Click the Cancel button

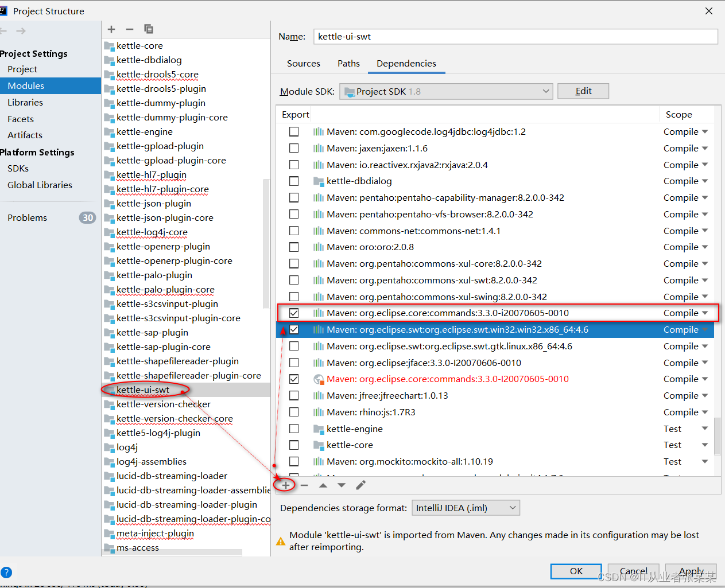[634, 571]
